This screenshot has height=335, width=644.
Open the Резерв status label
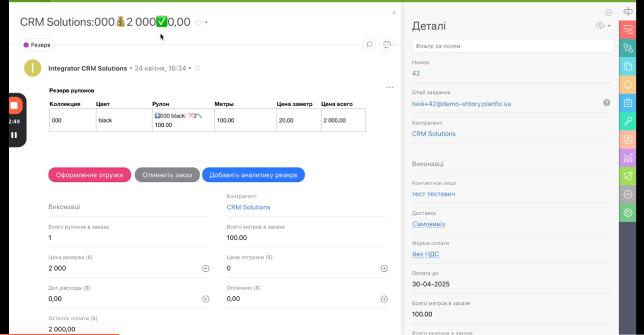37,45
